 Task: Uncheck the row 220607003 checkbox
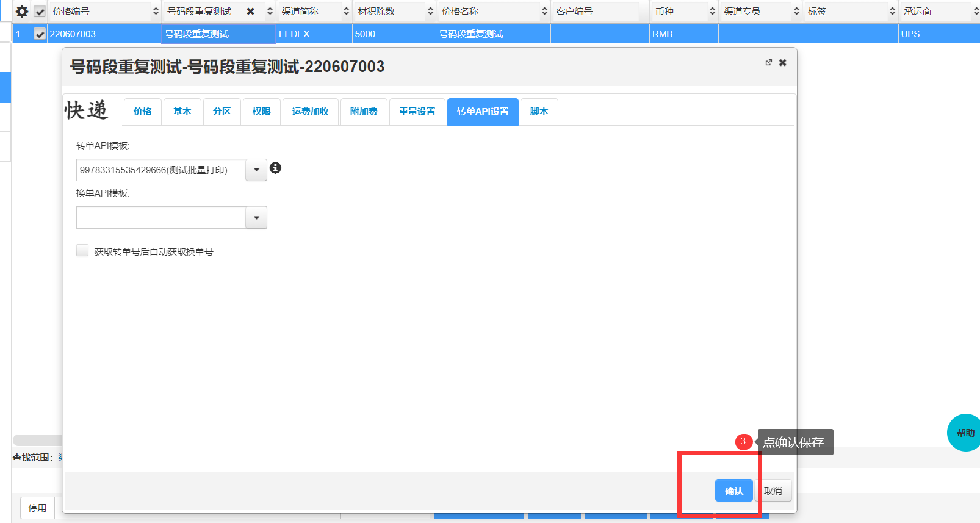pos(40,34)
